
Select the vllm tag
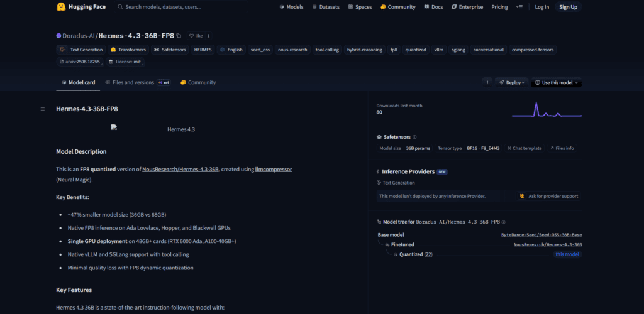[438, 50]
